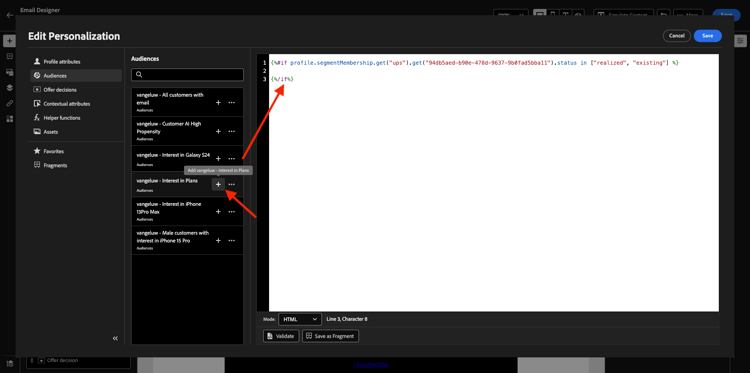Add 'All customers with email' audience
The height and width of the screenshot is (373, 750).
tap(218, 102)
